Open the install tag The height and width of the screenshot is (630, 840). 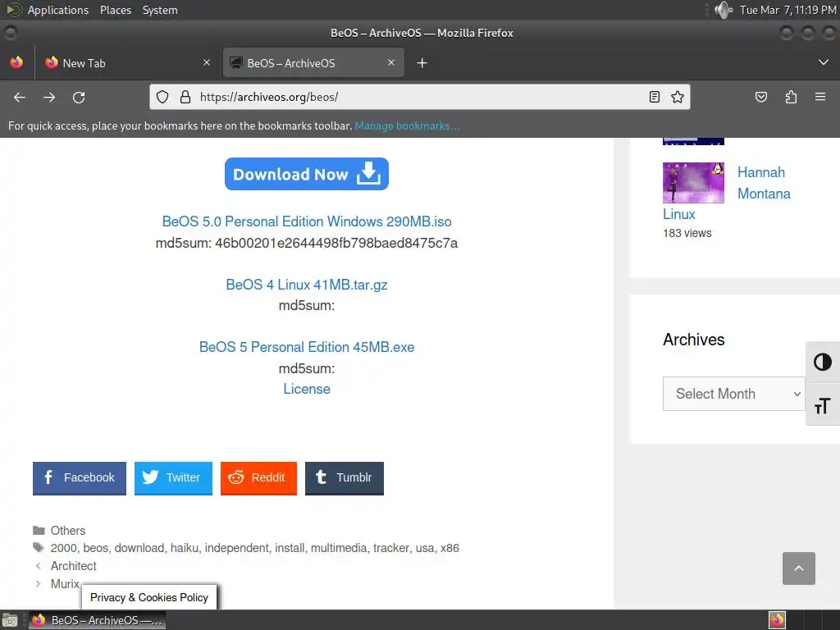click(x=290, y=548)
